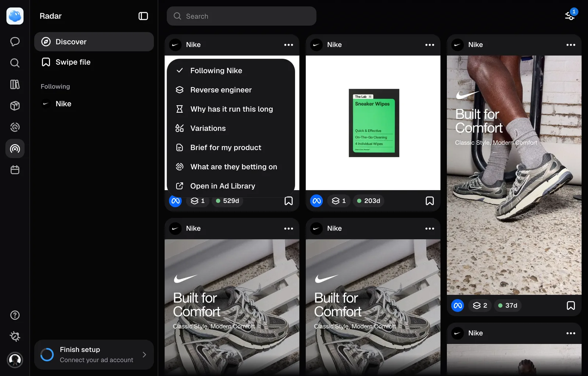Open the library books icon in left rail
The height and width of the screenshot is (376, 588).
(15, 84)
